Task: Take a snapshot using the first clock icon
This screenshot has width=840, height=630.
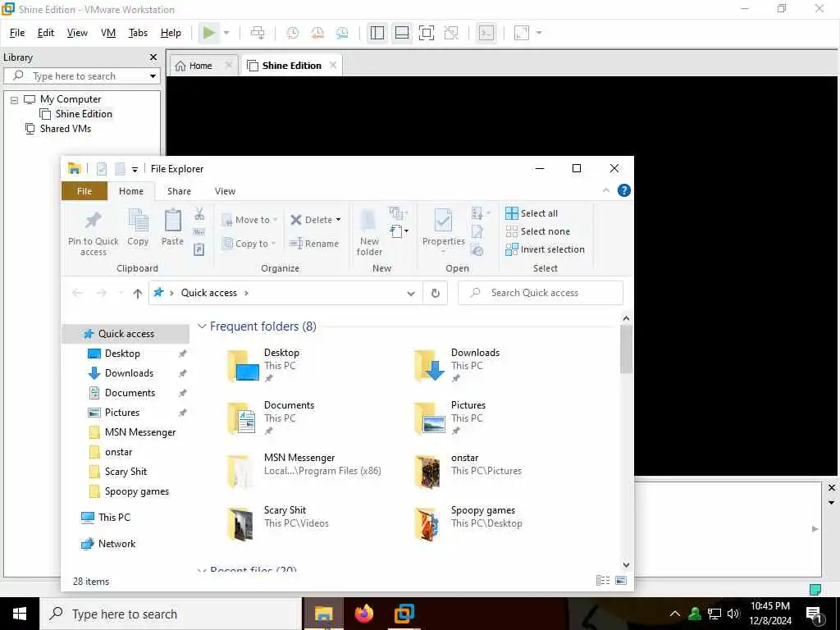Action: tap(293, 33)
